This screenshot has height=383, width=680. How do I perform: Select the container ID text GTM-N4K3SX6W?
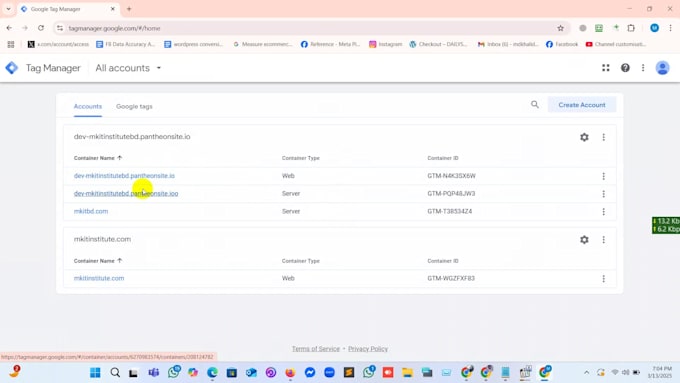[451, 176]
